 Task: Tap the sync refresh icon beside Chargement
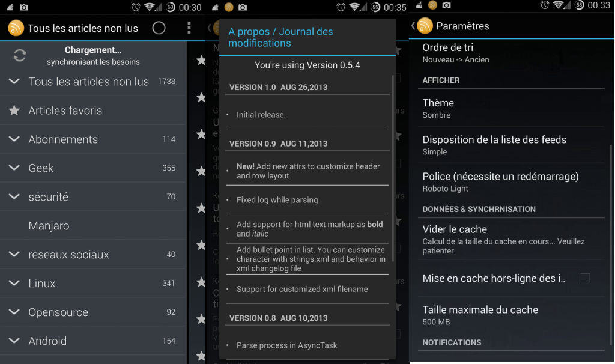(20, 56)
